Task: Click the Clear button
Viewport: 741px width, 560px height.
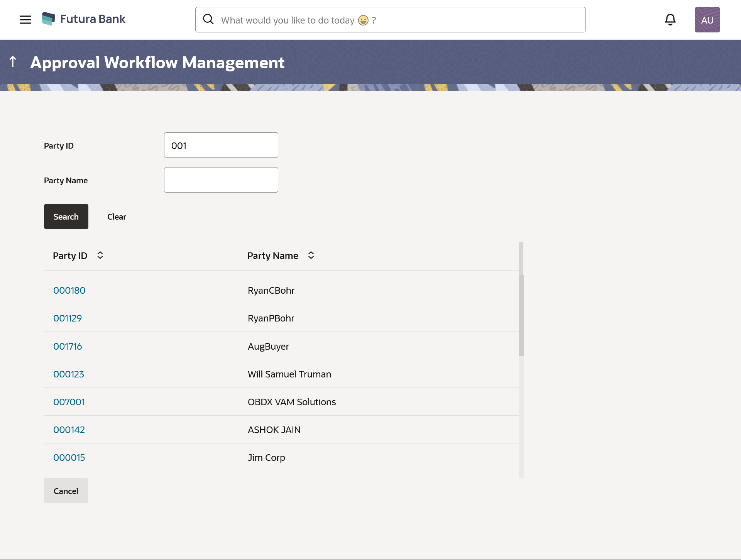Action: (x=117, y=217)
